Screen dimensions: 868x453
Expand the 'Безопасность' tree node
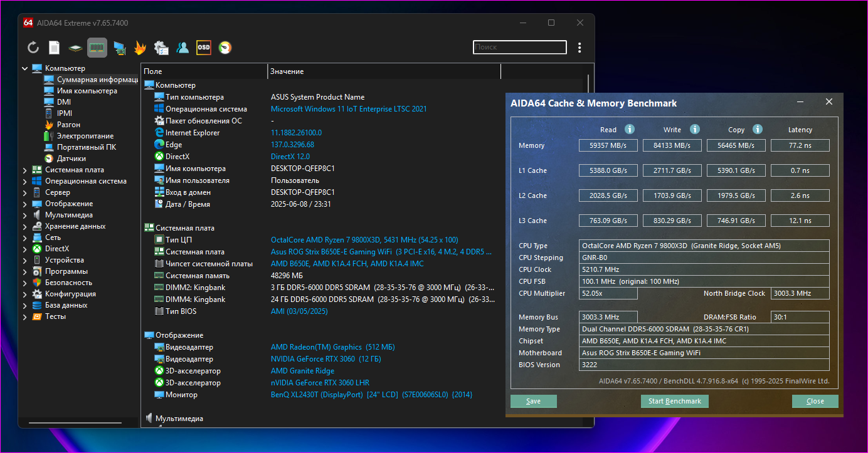(25, 283)
